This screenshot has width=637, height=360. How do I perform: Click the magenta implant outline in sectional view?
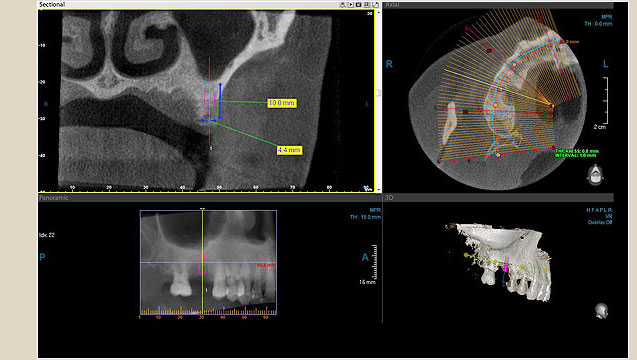coord(209,101)
